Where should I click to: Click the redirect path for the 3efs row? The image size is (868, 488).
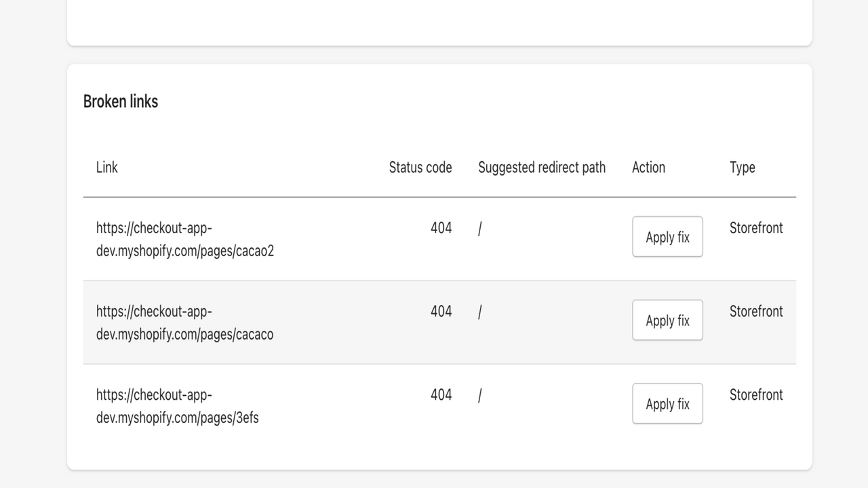(x=479, y=395)
